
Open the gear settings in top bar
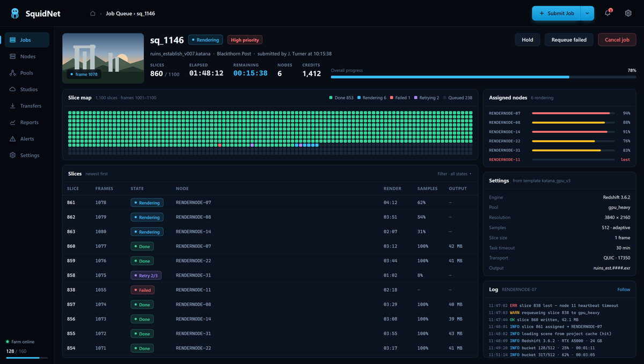(628, 13)
